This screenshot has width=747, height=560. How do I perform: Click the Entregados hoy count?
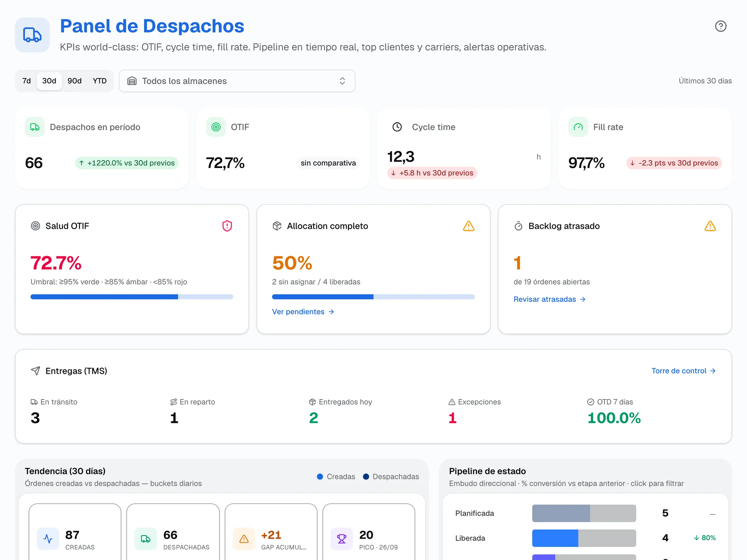(x=314, y=418)
